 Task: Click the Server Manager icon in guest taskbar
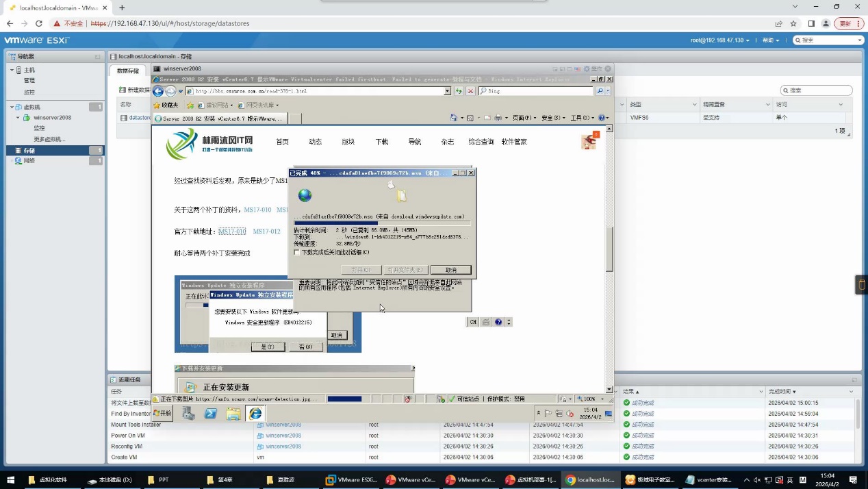[x=189, y=413]
